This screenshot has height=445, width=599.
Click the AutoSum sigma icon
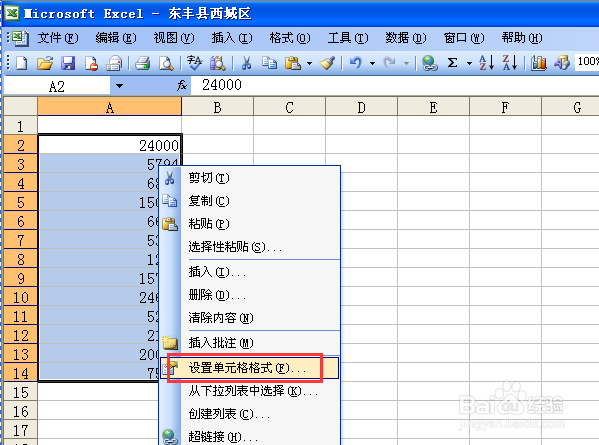point(452,63)
